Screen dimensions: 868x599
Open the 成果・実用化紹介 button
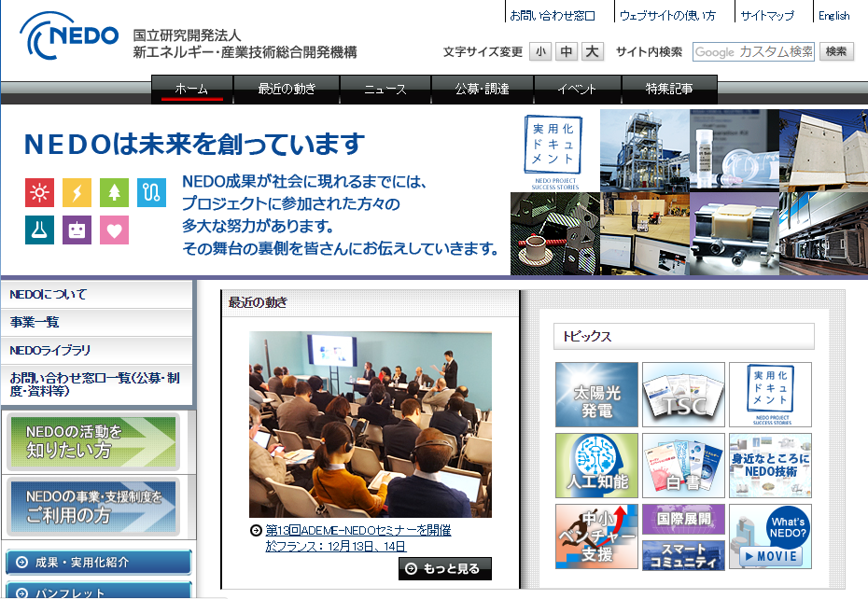click(x=99, y=563)
